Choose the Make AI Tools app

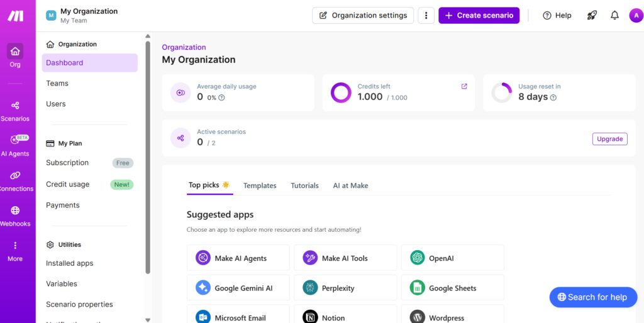pos(345,258)
